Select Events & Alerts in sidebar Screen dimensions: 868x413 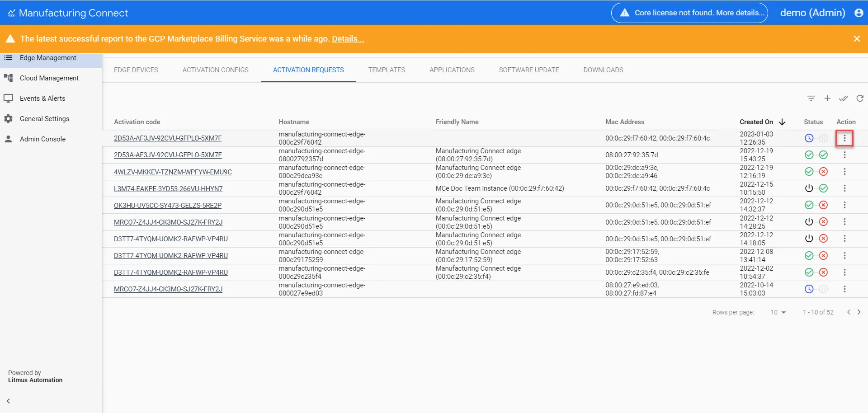click(x=51, y=99)
